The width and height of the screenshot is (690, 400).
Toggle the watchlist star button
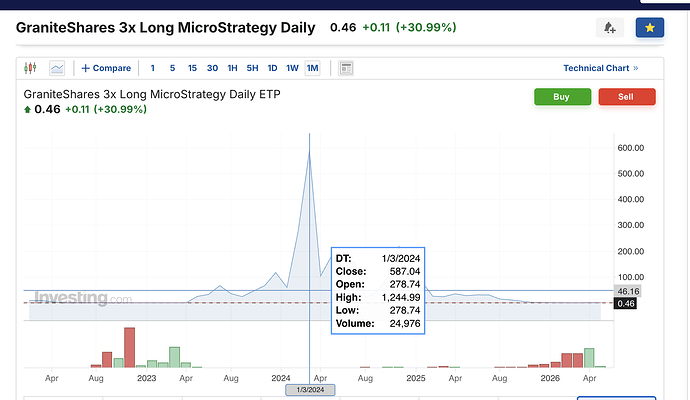pyautogui.click(x=650, y=28)
